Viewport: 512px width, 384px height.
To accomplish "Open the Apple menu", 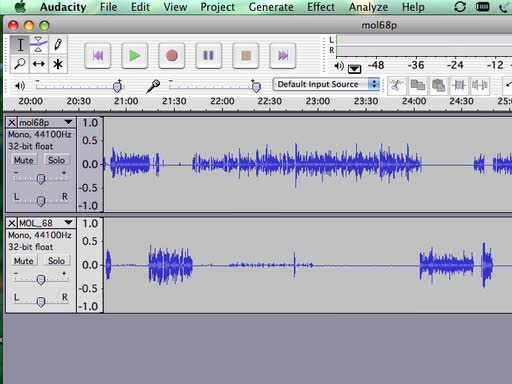I will pyautogui.click(x=21, y=7).
